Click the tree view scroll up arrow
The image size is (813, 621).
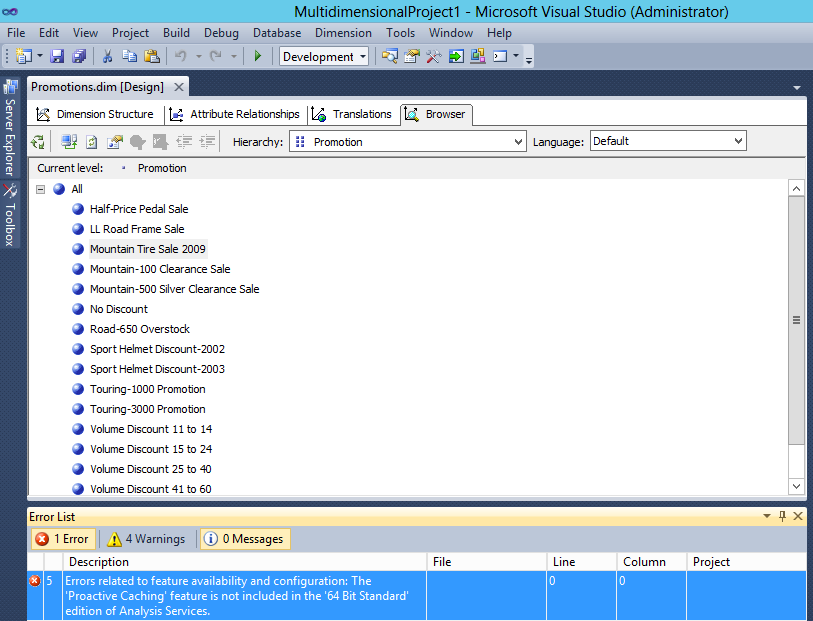click(x=796, y=188)
